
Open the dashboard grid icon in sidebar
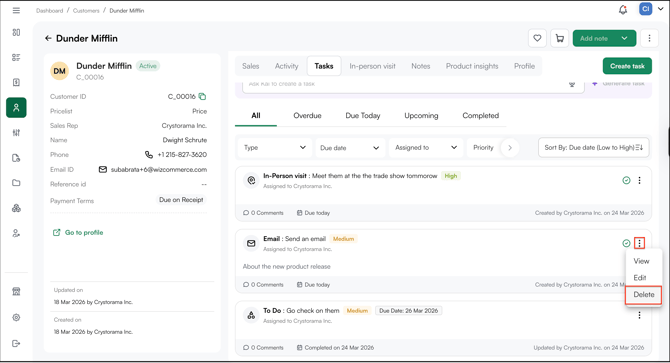[x=16, y=32]
